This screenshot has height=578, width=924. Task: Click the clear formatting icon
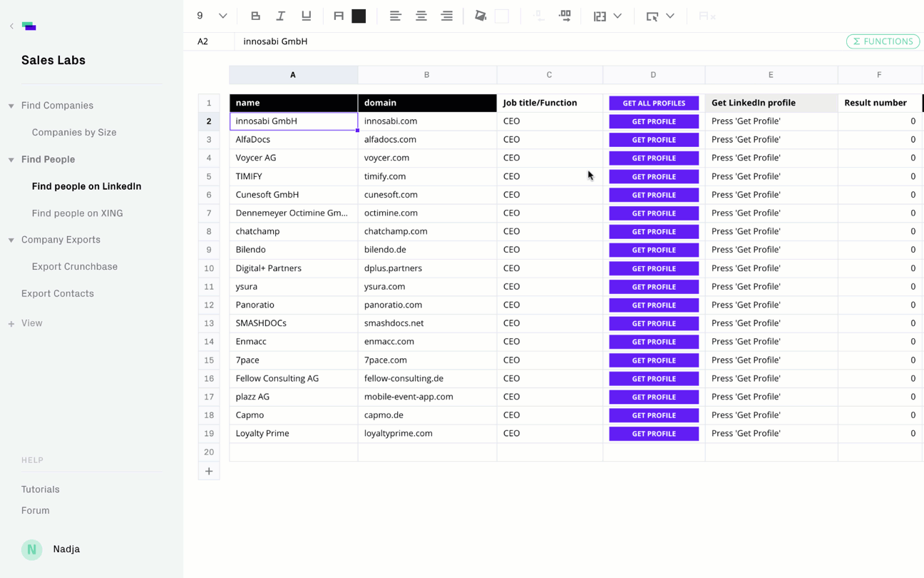coord(707,16)
